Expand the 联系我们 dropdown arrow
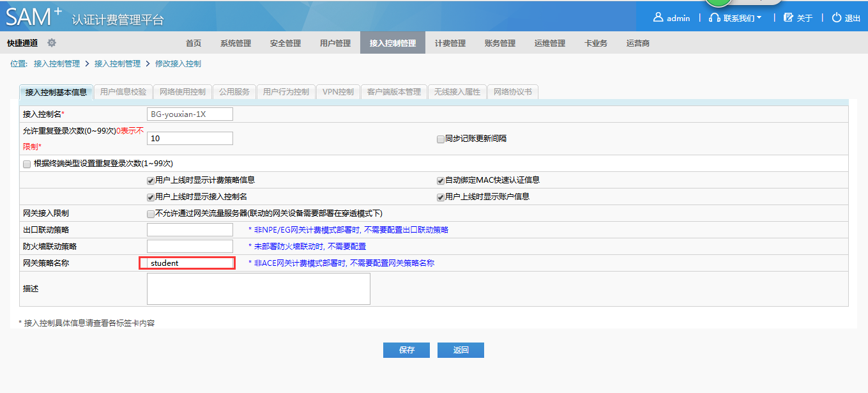 coord(759,18)
